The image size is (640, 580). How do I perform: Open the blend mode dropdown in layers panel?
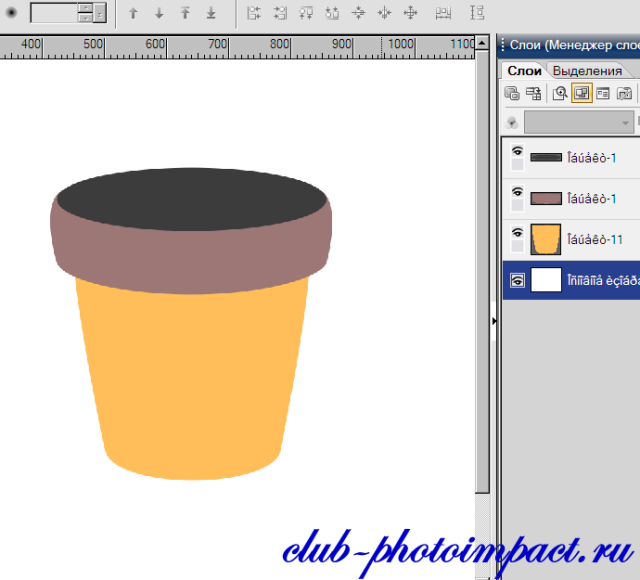pyautogui.click(x=579, y=122)
